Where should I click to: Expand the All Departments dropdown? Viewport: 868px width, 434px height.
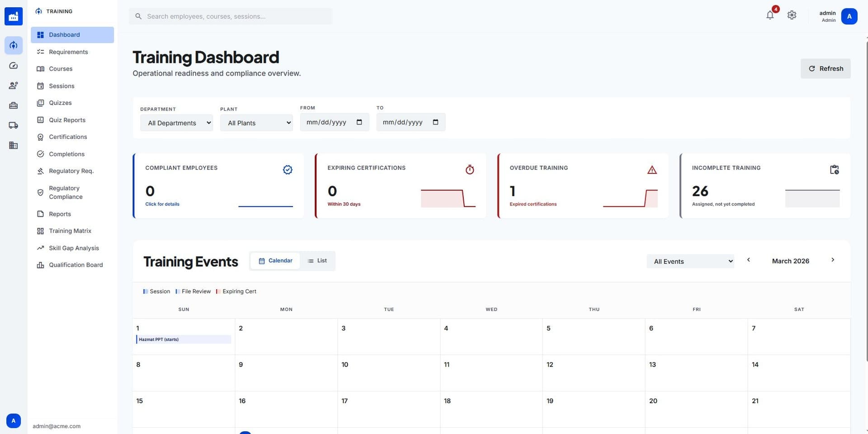point(176,123)
